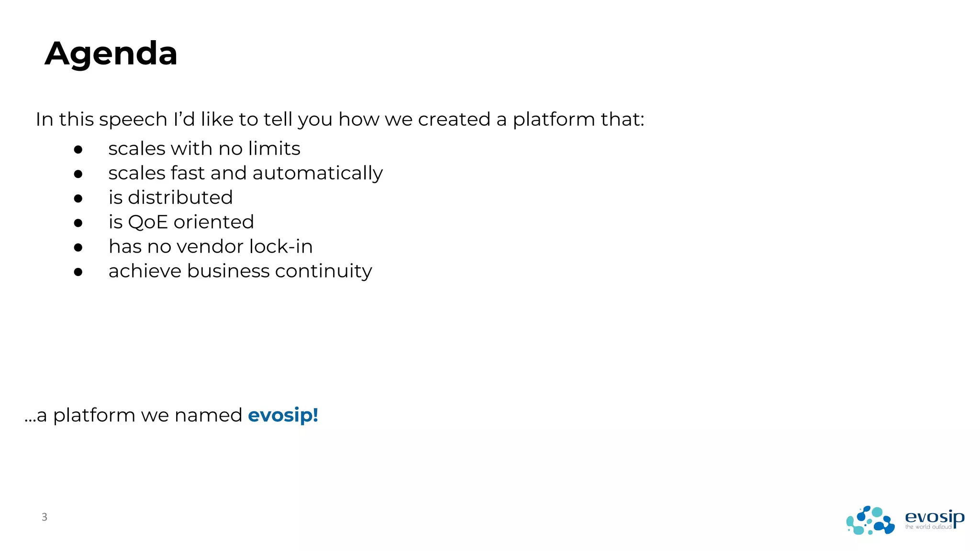Screen dimensions: 980x551
Task: Click the 'In this speech' intro sentence
Action: 340,120
